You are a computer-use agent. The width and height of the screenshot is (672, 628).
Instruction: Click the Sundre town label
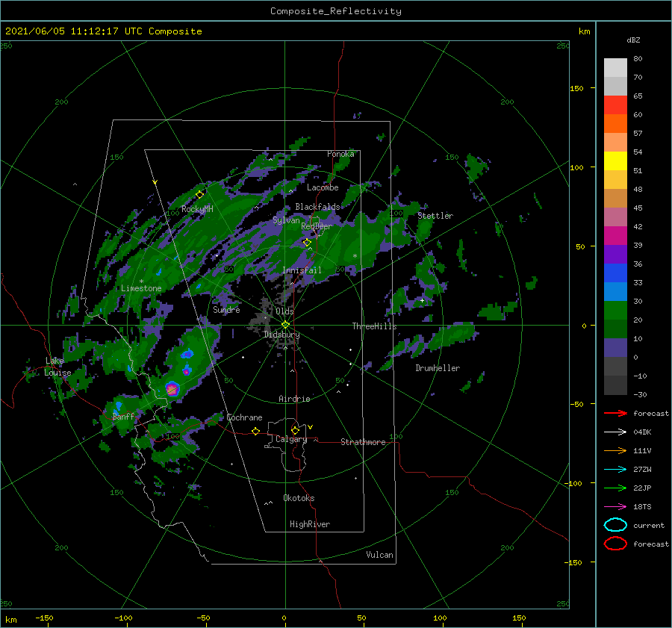click(x=226, y=309)
